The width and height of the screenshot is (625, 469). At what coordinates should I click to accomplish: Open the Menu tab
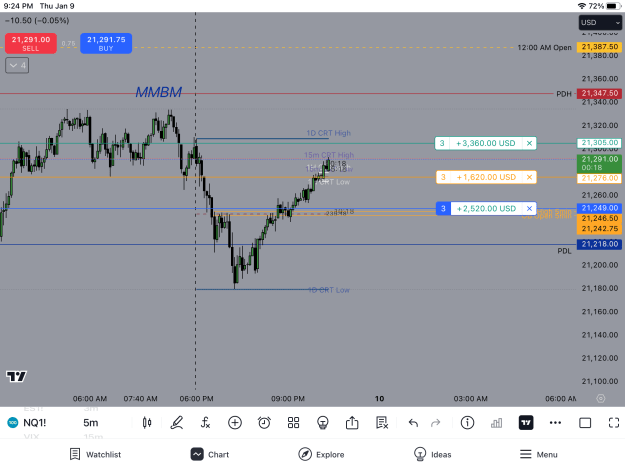(x=539, y=454)
